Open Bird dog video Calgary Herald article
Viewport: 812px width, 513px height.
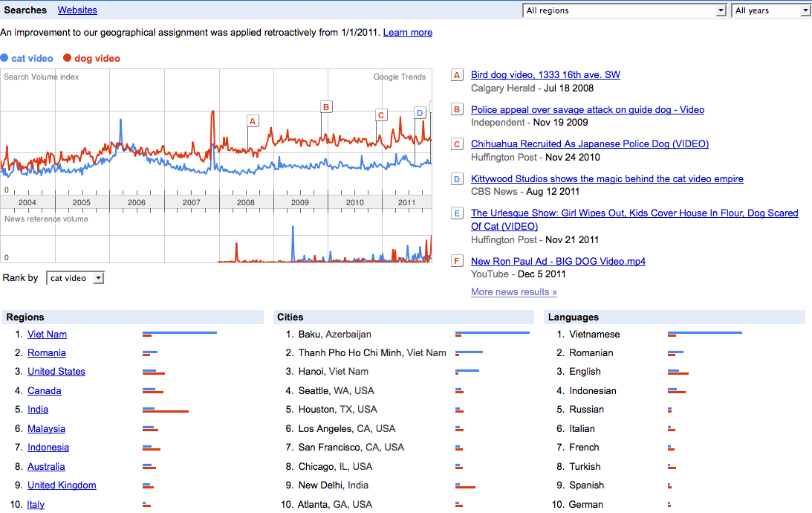click(x=545, y=74)
